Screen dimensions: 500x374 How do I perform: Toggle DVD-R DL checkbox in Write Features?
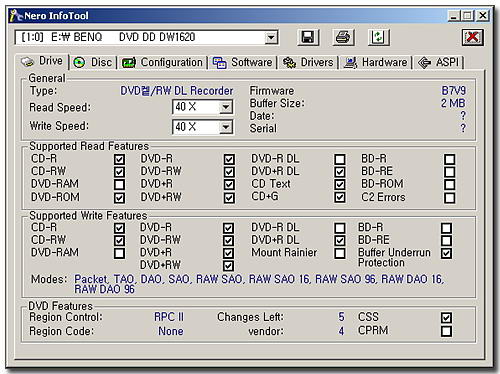(340, 228)
